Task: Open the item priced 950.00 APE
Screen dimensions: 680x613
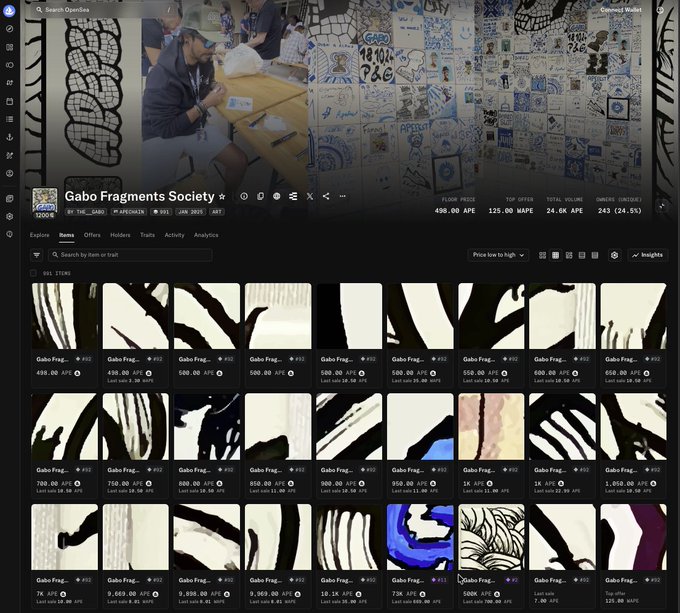Action: [x=420, y=444]
